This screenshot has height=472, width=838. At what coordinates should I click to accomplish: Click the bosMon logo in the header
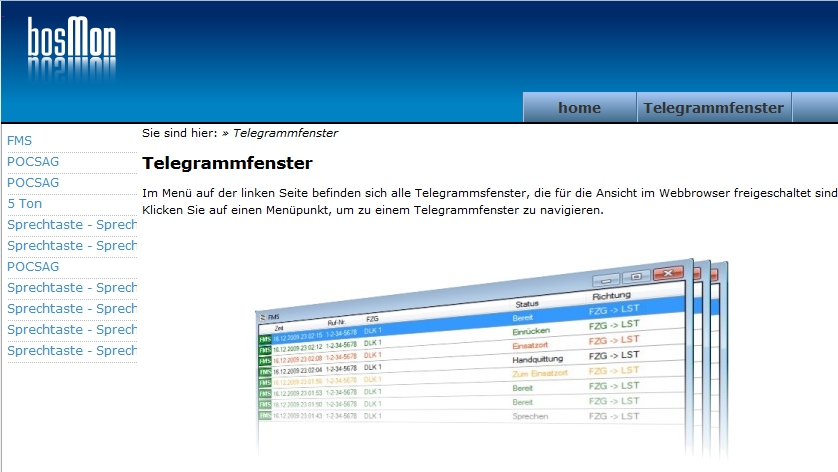[x=72, y=48]
